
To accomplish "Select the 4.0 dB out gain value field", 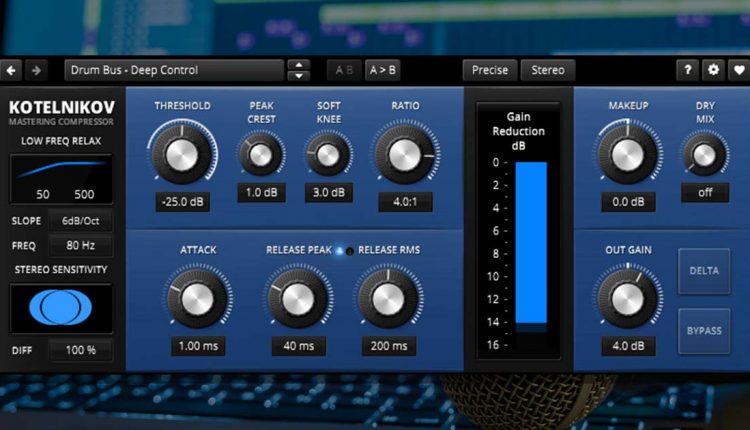I will [x=628, y=346].
